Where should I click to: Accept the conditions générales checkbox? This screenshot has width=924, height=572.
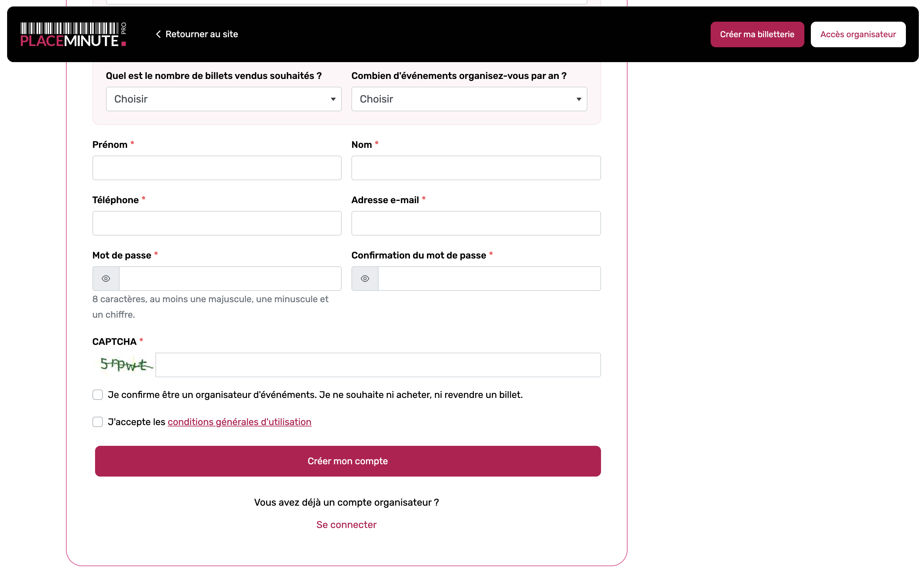(98, 422)
